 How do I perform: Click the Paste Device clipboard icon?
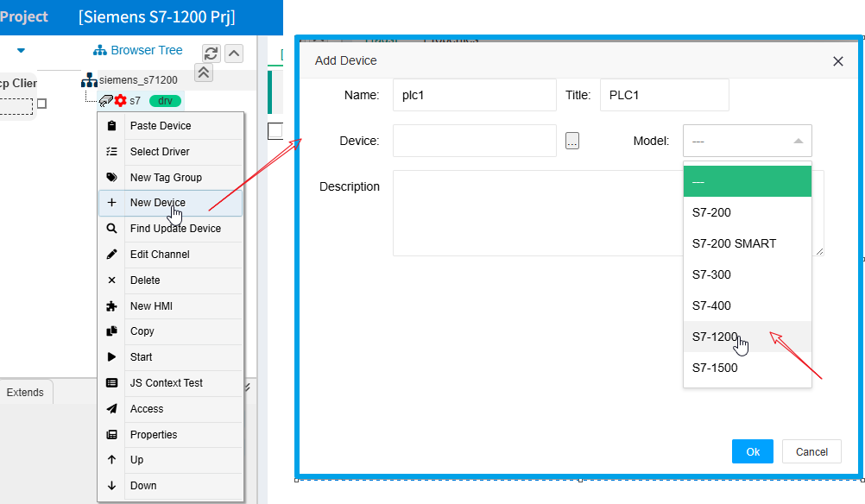click(111, 126)
